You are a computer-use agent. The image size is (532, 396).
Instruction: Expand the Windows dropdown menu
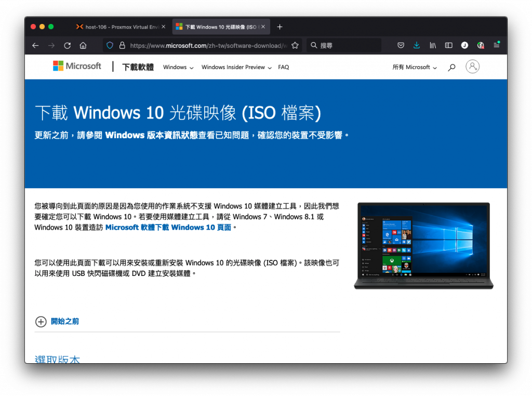tap(178, 67)
